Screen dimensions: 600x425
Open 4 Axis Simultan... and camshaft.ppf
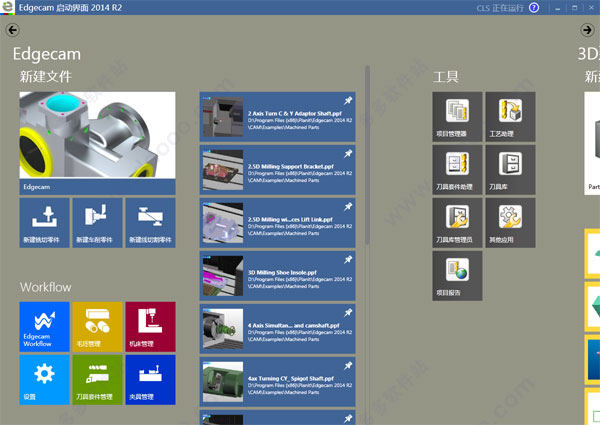coord(277,329)
